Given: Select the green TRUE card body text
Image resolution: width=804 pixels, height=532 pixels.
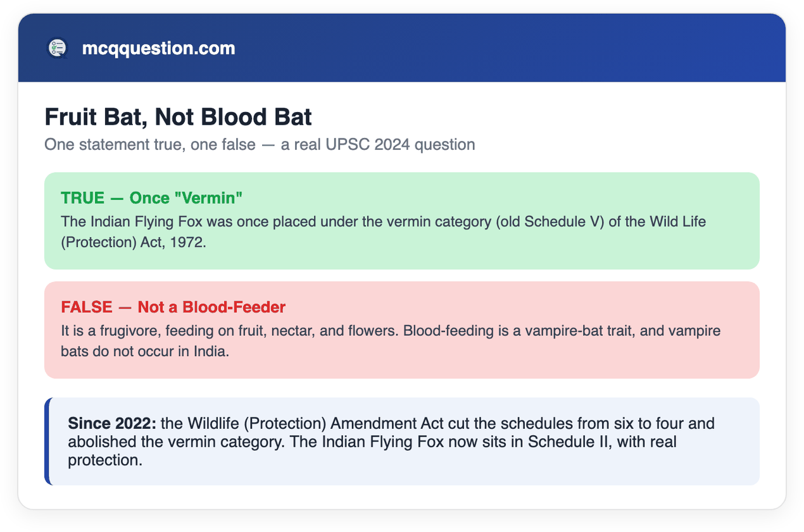Looking at the screenshot, I should pyautogui.click(x=383, y=233).
